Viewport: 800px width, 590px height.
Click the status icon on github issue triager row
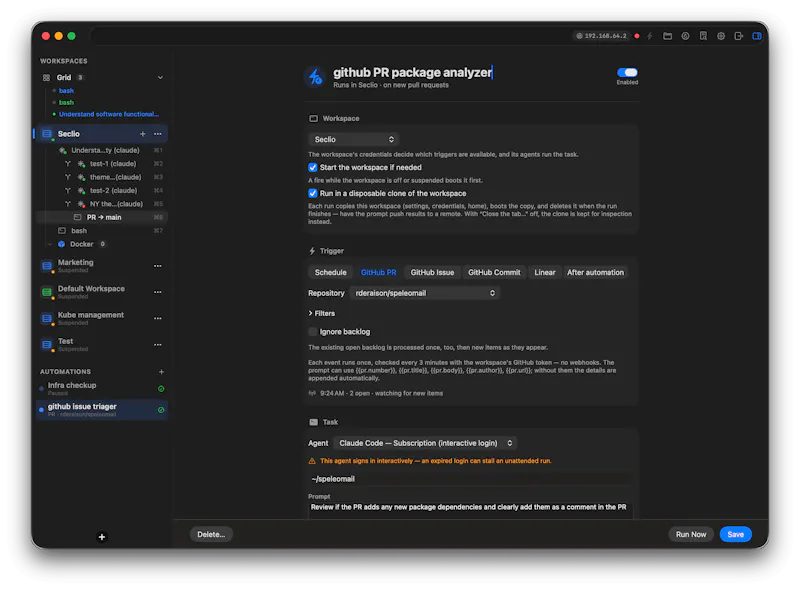161,410
